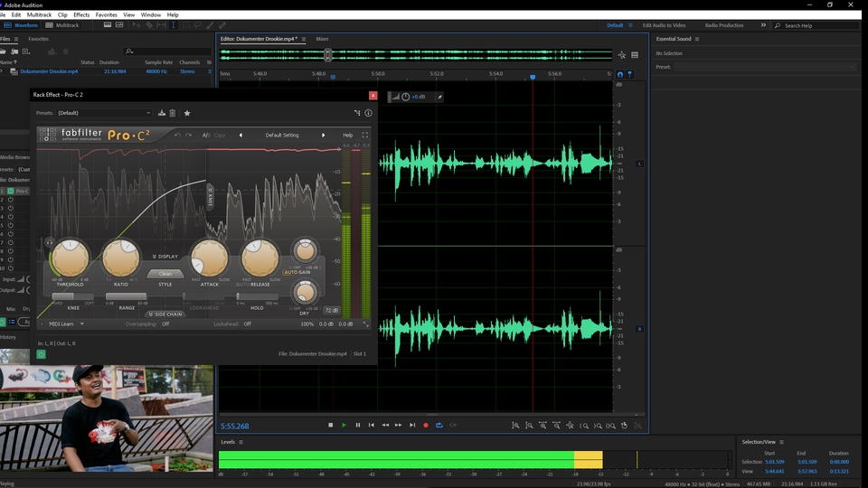
Task: Expand the SIDE CHAIN section
Action: (165, 314)
